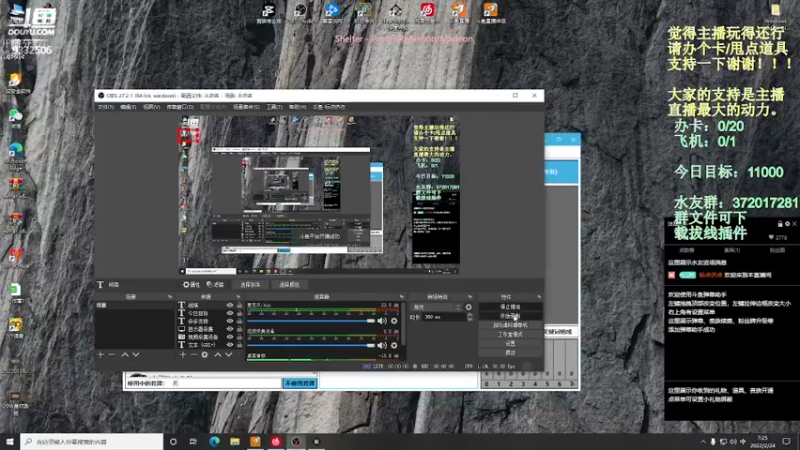Open the 场景集合(S) menu in OBS
This screenshot has width=800, height=450.
click(x=246, y=107)
